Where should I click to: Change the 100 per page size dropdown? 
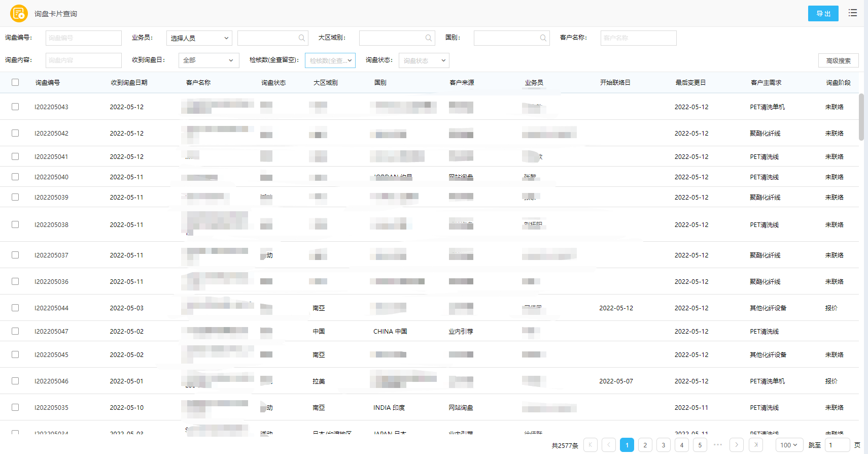[789, 445]
